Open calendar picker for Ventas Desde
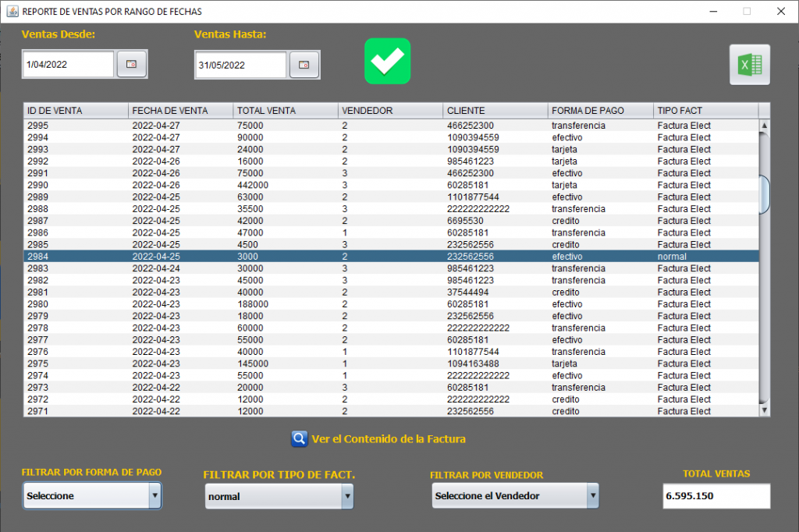This screenshot has height=532, width=799. [x=131, y=65]
